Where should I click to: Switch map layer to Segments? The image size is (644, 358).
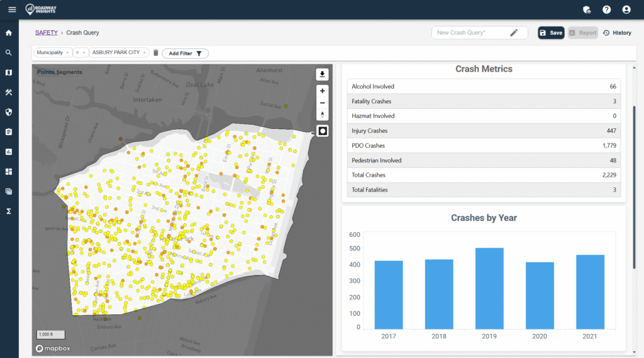click(69, 72)
